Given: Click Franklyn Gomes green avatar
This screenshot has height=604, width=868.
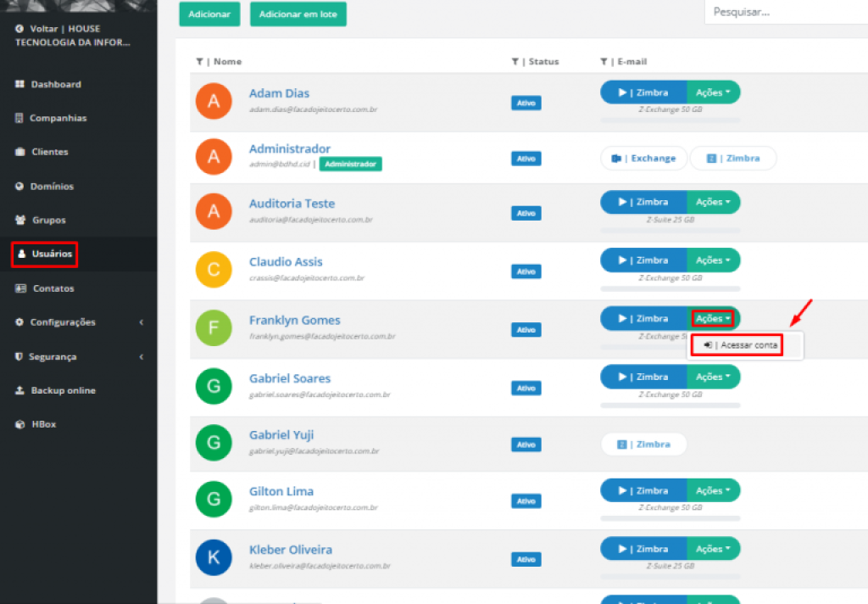Looking at the screenshot, I should coord(214,328).
